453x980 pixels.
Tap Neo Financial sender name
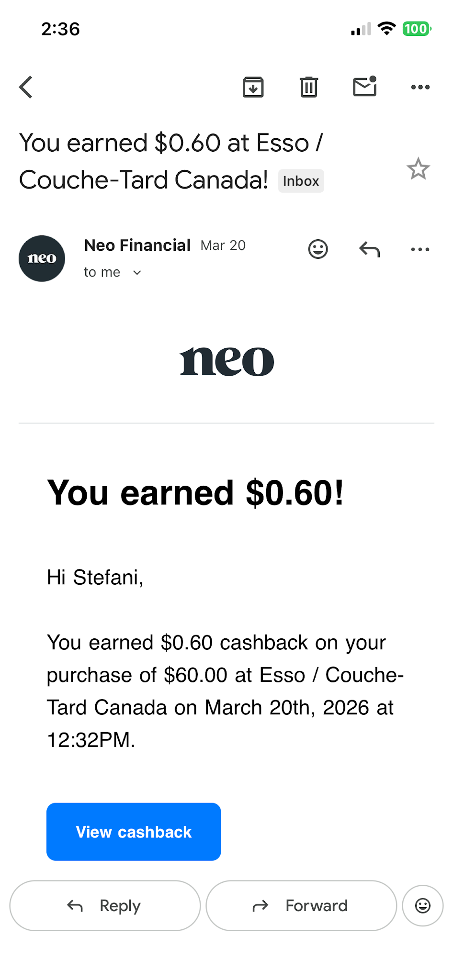tap(137, 245)
